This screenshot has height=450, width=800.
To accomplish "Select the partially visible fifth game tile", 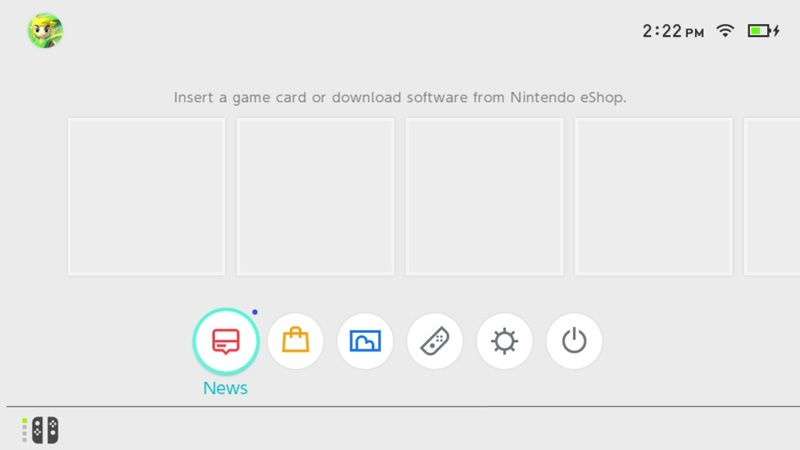I will pyautogui.click(x=772, y=197).
